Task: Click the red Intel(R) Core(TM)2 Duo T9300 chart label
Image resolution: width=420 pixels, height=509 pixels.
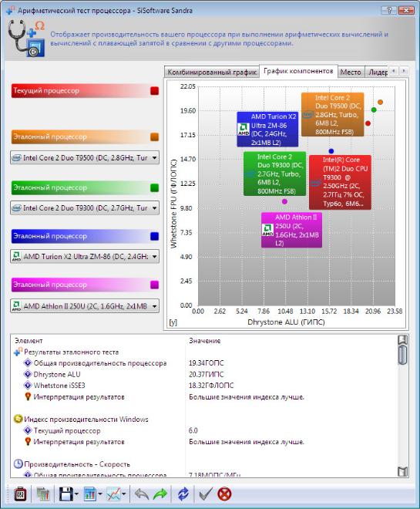Action: click(x=340, y=182)
